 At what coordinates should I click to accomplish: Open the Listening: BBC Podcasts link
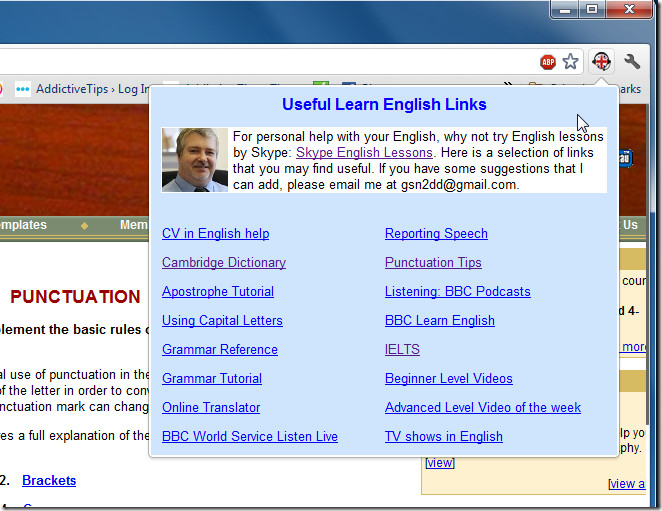point(458,291)
